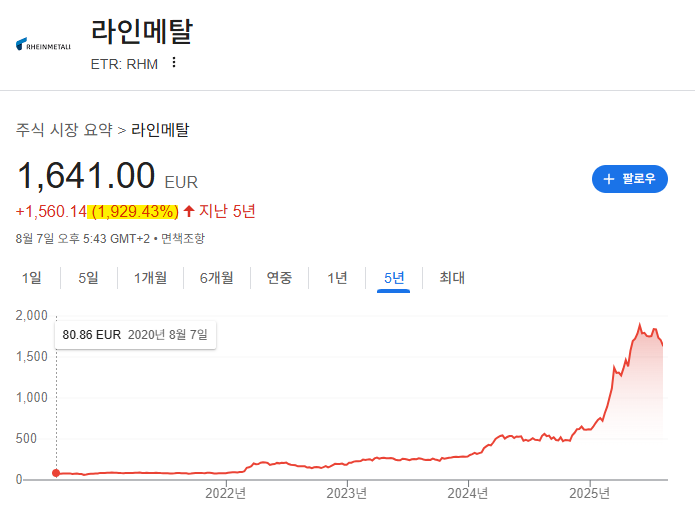Image resolution: width=695 pixels, height=514 pixels.
Task: Click the 1,500 y-axis label
Action: point(31,357)
